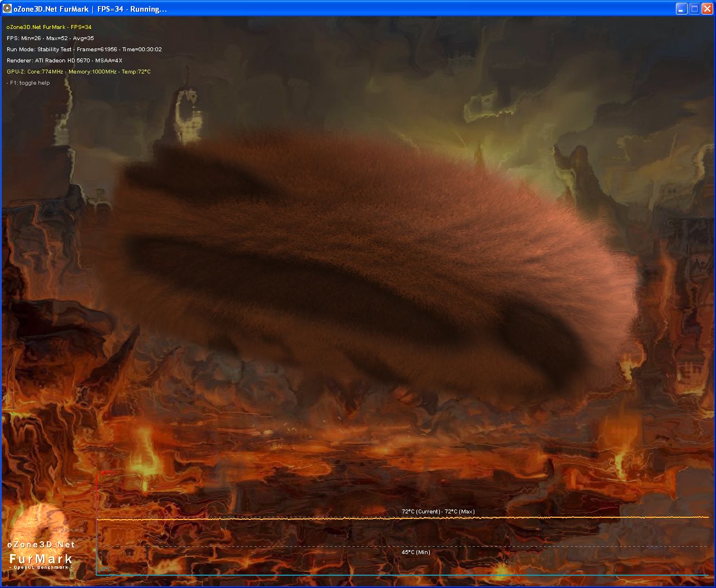Screen dimensions: 716x588
Task: Click the '45°C (Min)' temperature label
Action: tap(416, 552)
